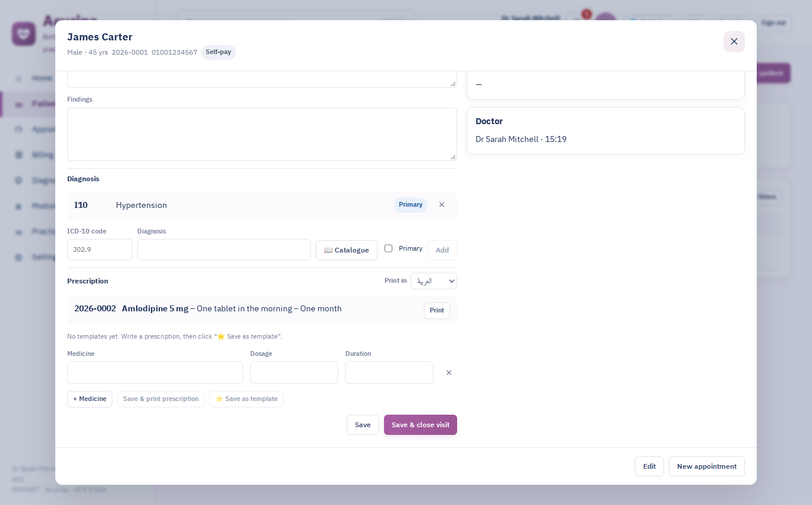Click the plain Save button
This screenshot has height=505, width=812.
pos(363,425)
